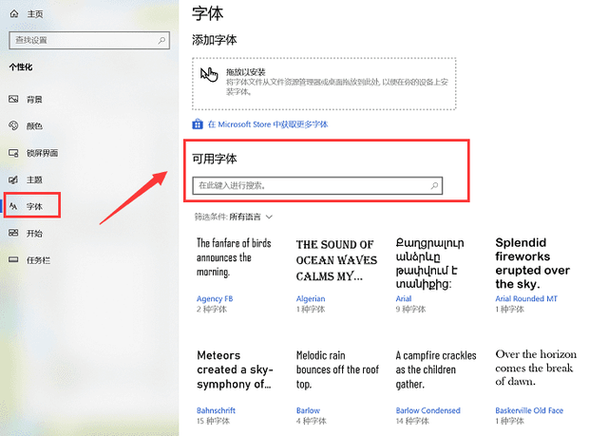Click the Fonts (字体) sidebar icon
The width and height of the screenshot is (608, 436).
tap(12, 207)
